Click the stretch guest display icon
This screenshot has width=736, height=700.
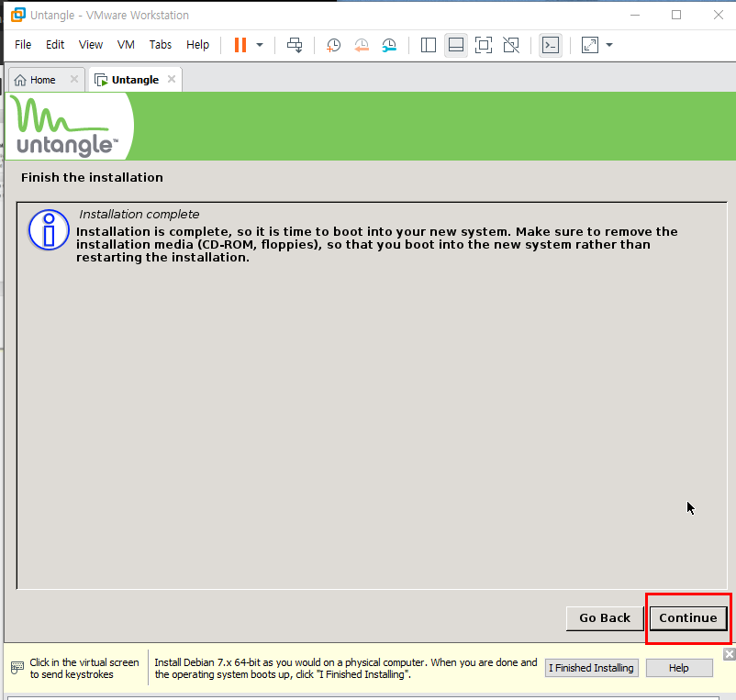[590, 45]
